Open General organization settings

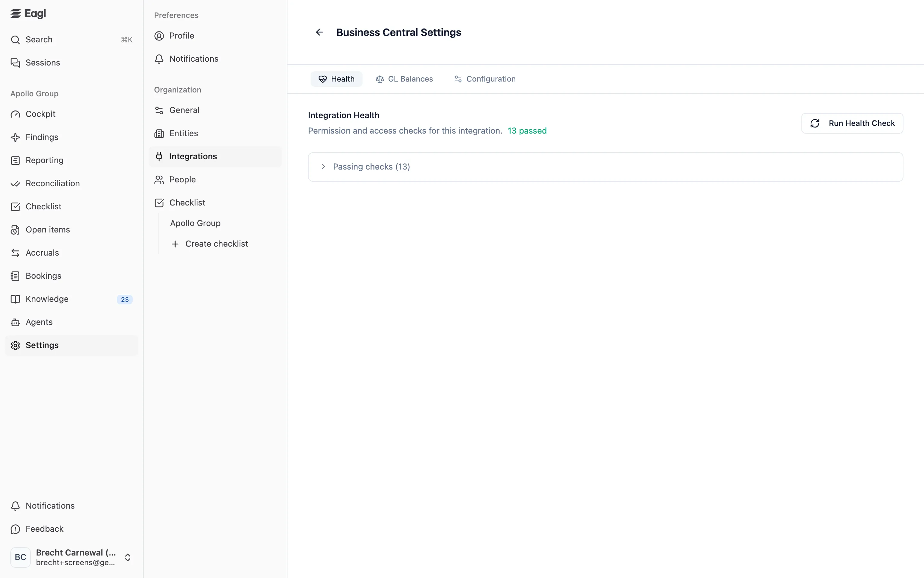point(215,110)
